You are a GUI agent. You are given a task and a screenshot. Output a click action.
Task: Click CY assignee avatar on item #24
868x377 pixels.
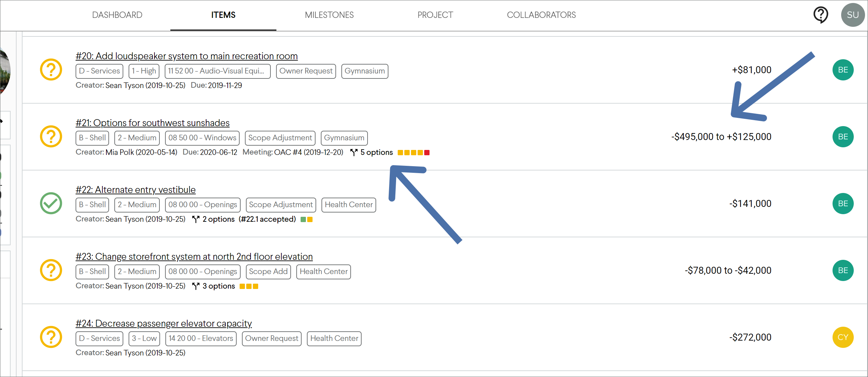pyautogui.click(x=843, y=337)
